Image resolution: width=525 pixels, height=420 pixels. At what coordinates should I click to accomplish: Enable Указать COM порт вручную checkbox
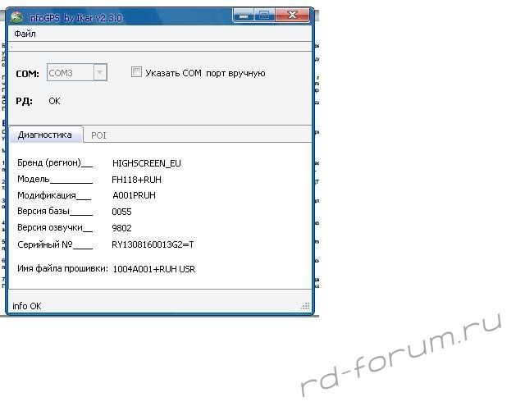point(137,73)
